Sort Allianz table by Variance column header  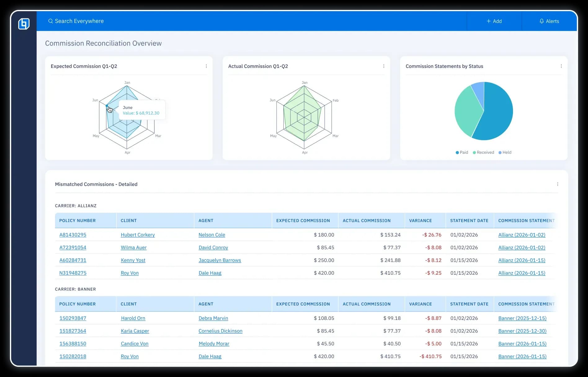pos(420,220)
